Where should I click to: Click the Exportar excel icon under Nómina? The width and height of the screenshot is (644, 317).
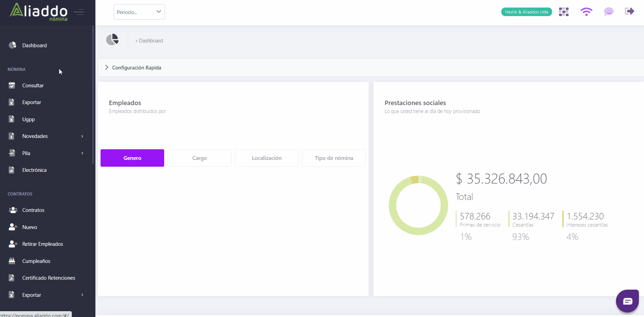coord(12,102)
